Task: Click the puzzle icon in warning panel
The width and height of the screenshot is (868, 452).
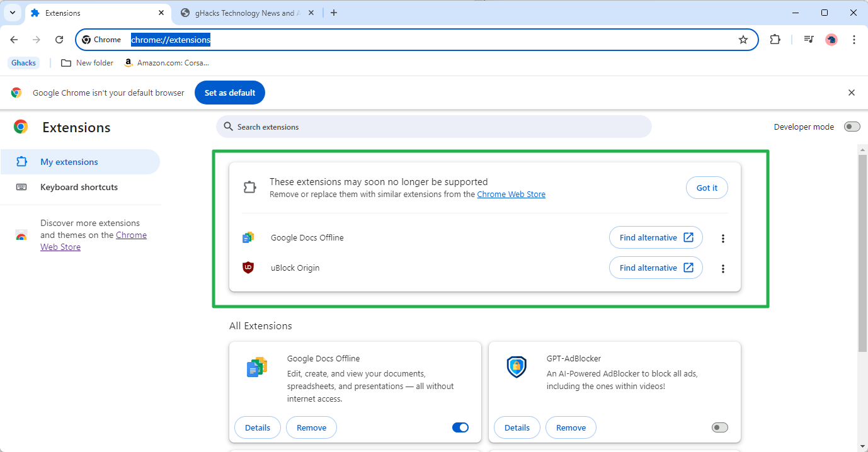Action: tap(250, 188)
